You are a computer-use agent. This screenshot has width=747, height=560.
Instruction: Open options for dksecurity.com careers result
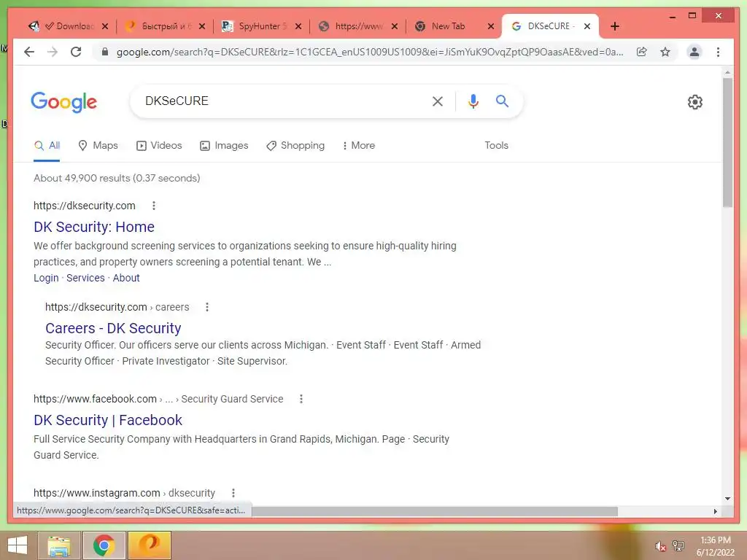(x=206, y=307)
